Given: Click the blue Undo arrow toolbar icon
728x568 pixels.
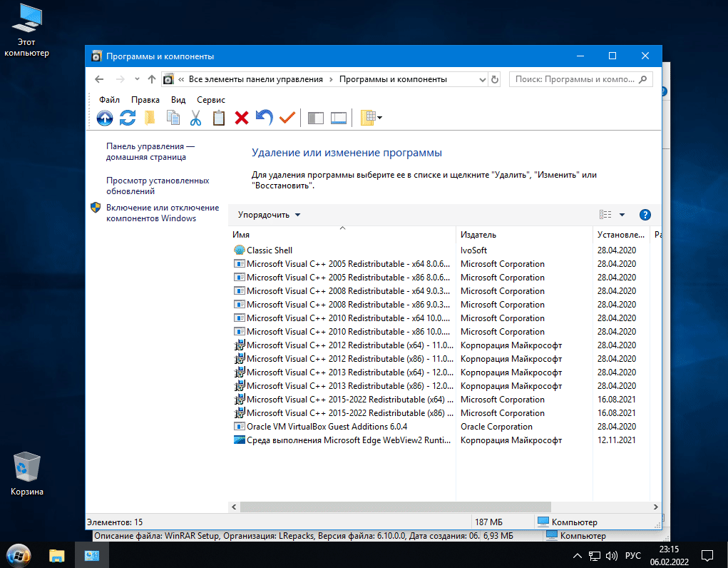Looking at the screenshot, I should coord(265,117).
